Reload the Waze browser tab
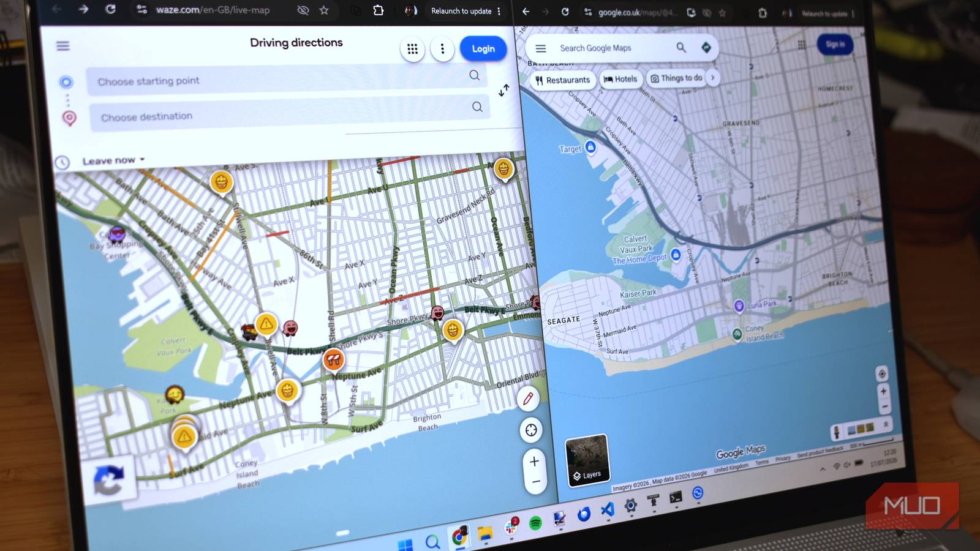980x551 pixels. pos(110,9)
